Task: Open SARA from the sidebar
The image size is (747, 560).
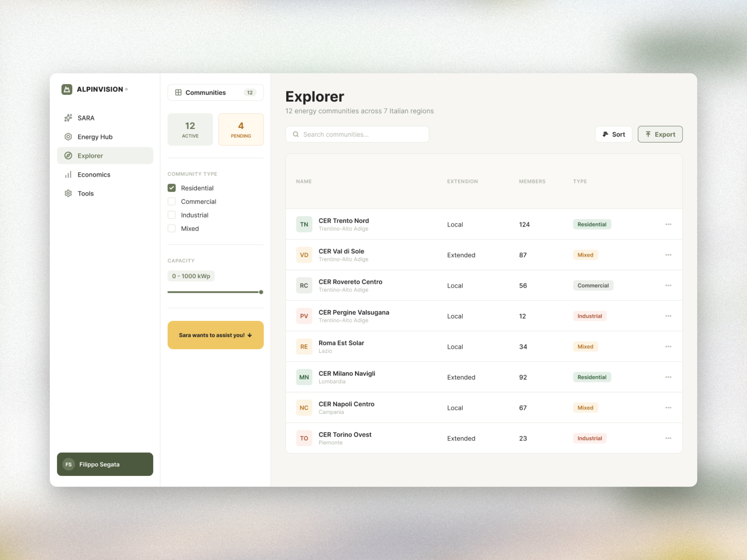Action: coord(105,118)
